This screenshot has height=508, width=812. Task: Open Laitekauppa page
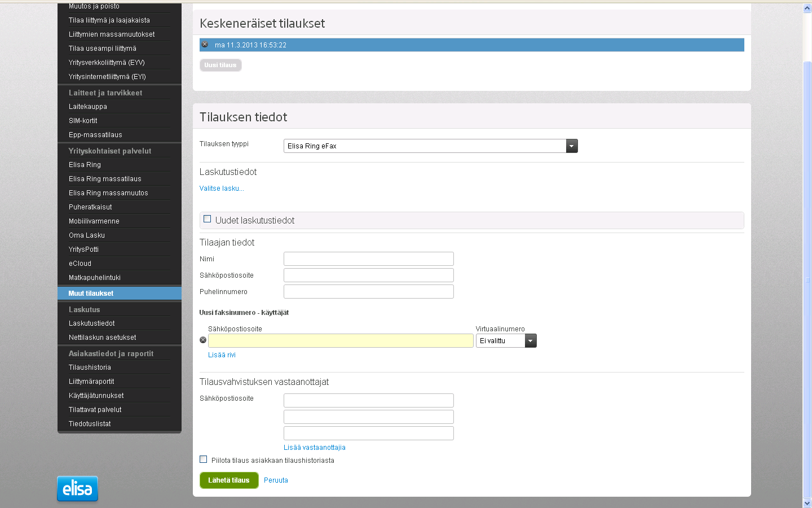click(x=88, y=107)
